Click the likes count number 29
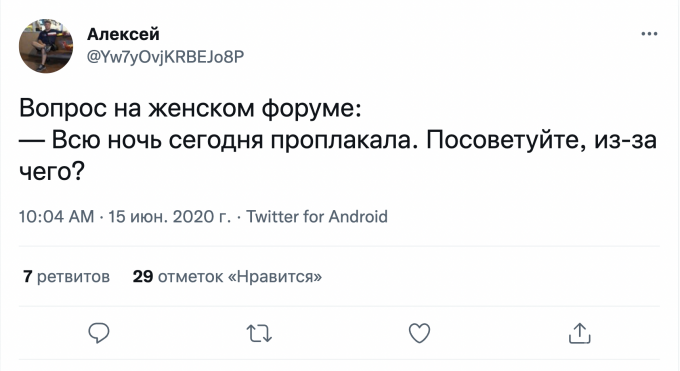 [x=143, y=276]
